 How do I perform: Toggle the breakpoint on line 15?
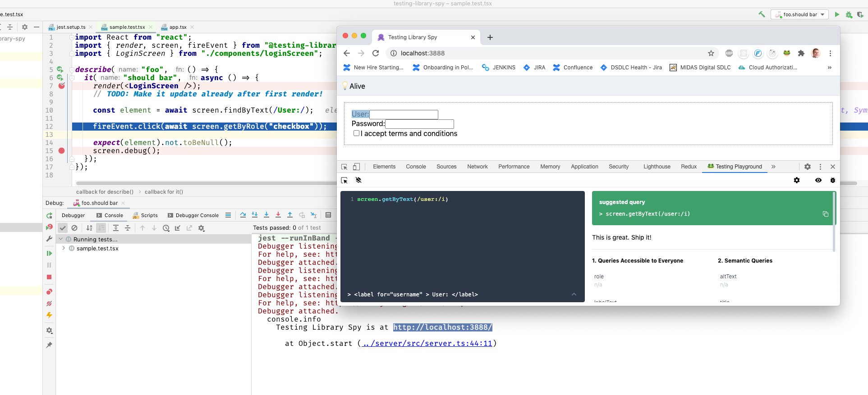(62, 151)
